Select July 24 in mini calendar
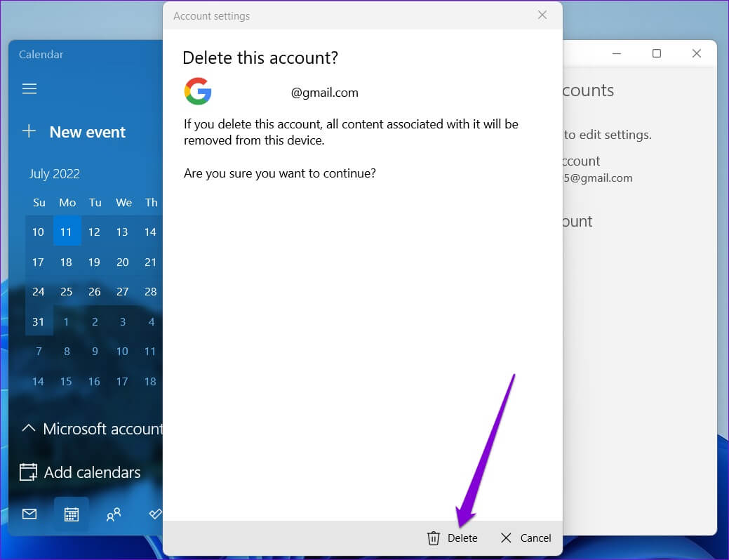729x560 pixels. tap(38, 292)
